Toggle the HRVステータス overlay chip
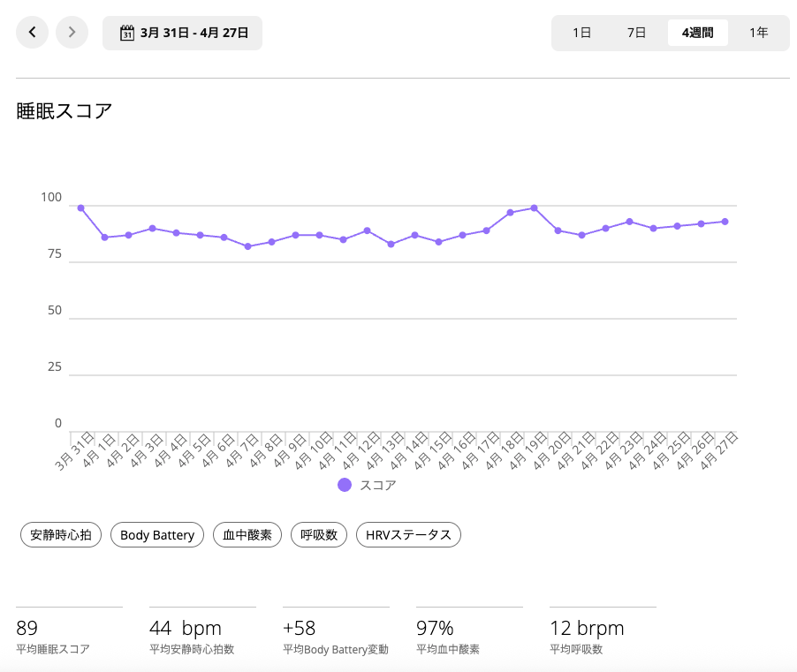Image resolution: width=797 pixels, height=672 pixels. click(408, 534)
